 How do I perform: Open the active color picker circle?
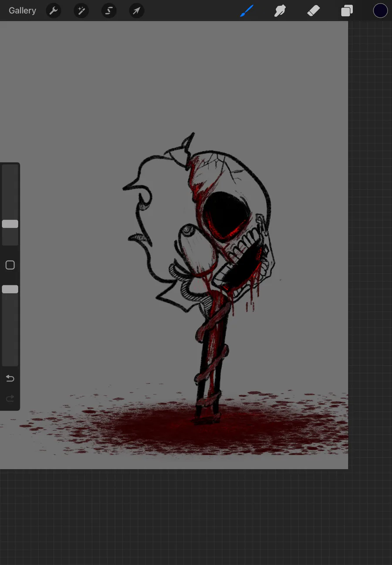click(x=380, y=10)
